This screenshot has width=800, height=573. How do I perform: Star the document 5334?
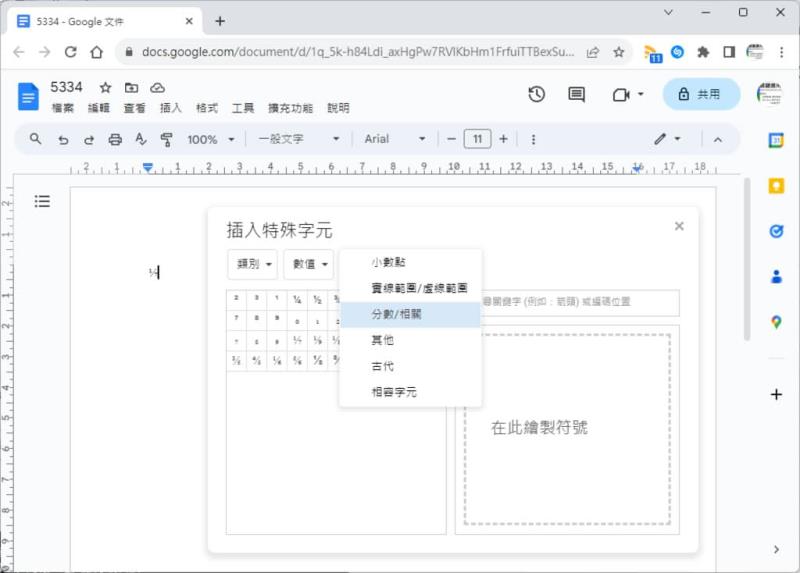click(x=106, y=88)
